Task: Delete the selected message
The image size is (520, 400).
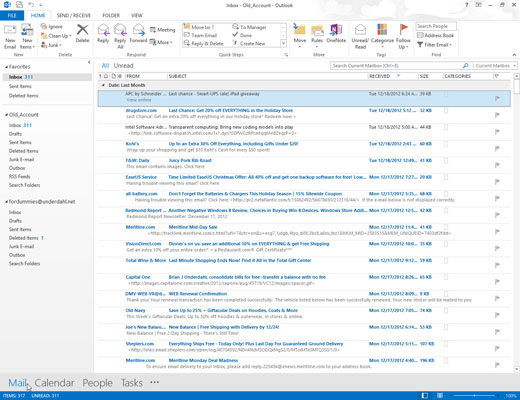Action: point(82,33)
